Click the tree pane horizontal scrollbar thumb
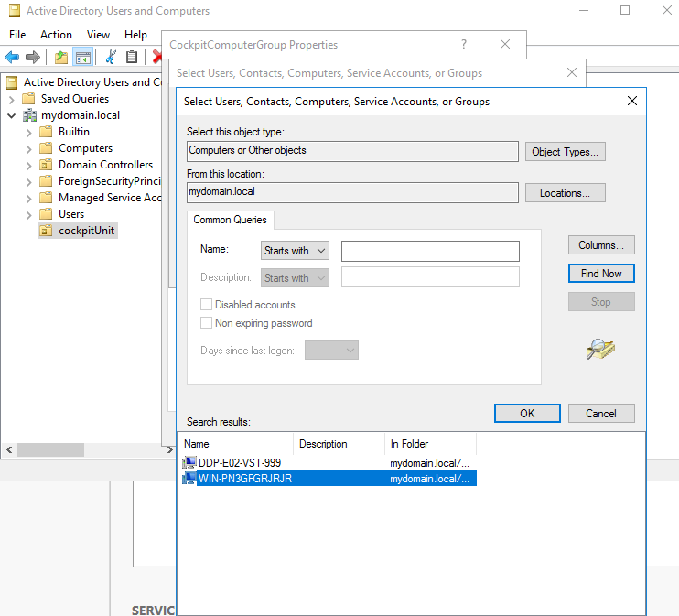The height and width of the screenshot is (616, 679). 50,450
